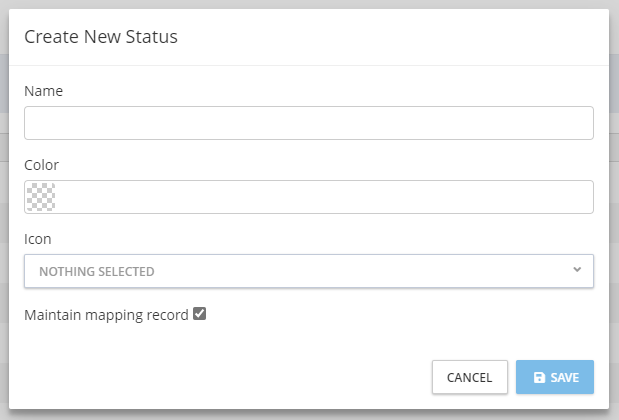Image resolution: width=619 pixels, height=420 pixels.
Task: Click the Icon field label
Action: [x=38, y=239]
